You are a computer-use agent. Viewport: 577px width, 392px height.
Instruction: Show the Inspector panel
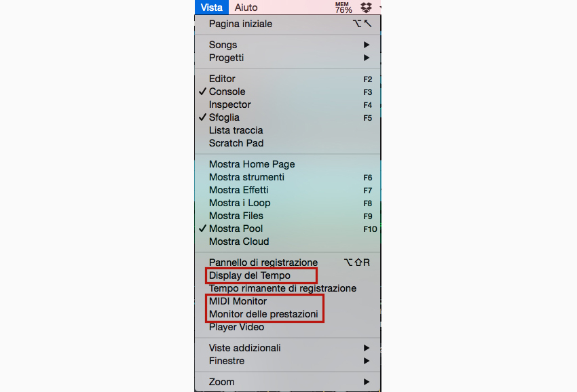pyautogui.click(x=287, y=104)
